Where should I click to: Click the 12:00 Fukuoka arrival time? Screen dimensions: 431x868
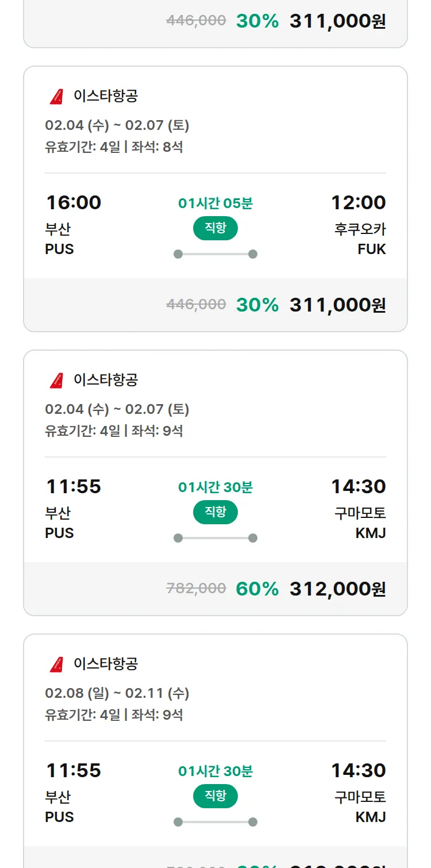(358, 203)
